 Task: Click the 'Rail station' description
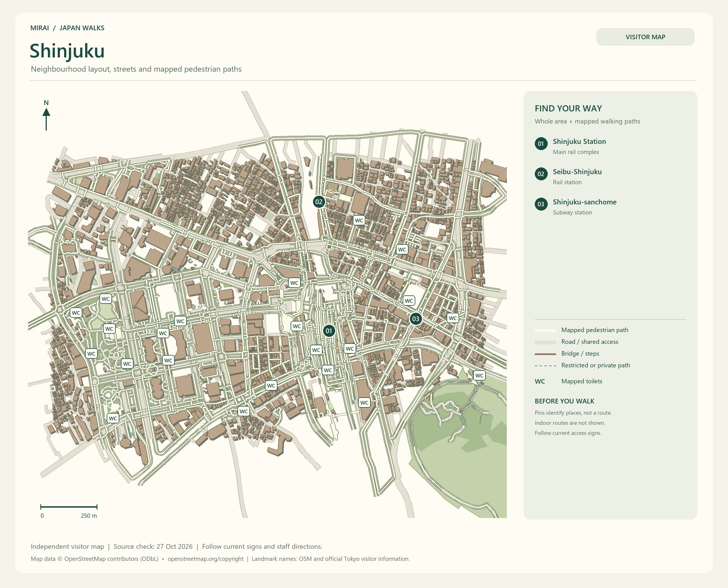coord(567,182)
